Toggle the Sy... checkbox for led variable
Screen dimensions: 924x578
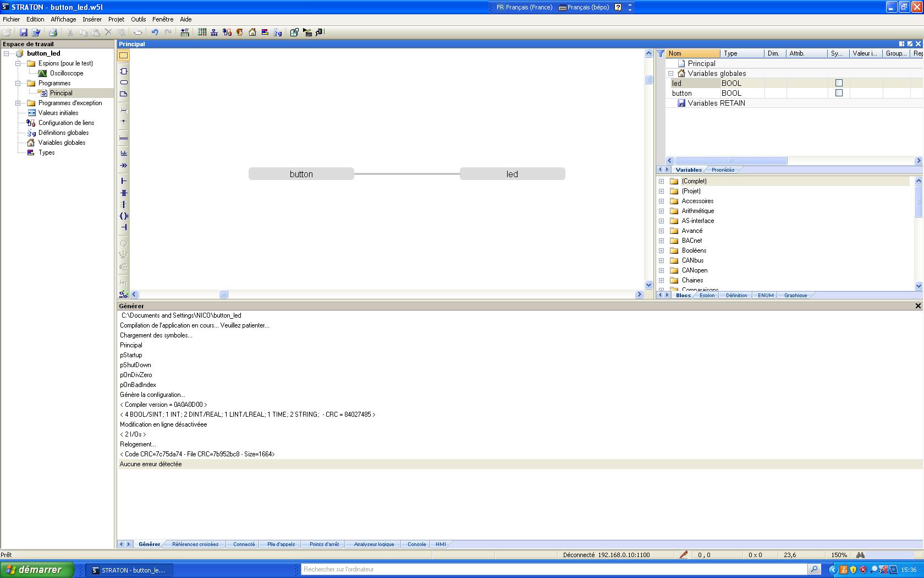(x=839, y=83)
